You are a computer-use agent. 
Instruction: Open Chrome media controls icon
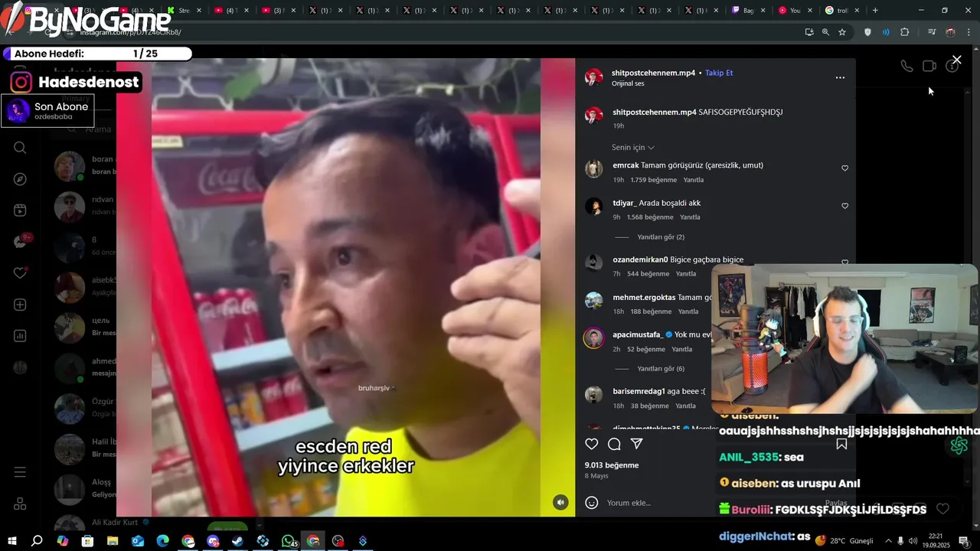[932, 32]
